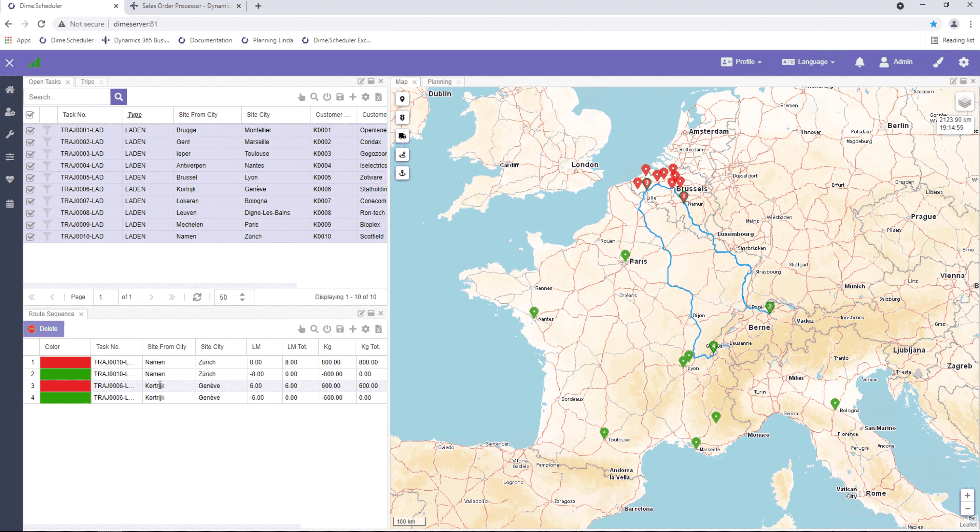Open the Profile dropdown menu
The width and height of the screenshot is (980, 532).
pyautogui.click(x=741, y=62)
